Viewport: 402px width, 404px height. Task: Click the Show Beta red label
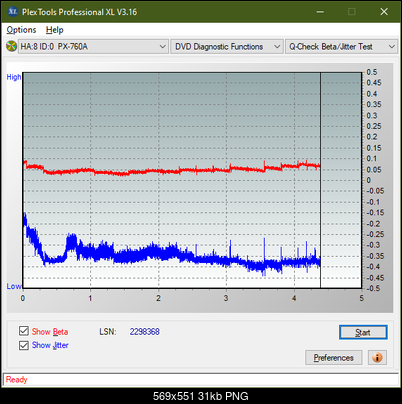50,332
